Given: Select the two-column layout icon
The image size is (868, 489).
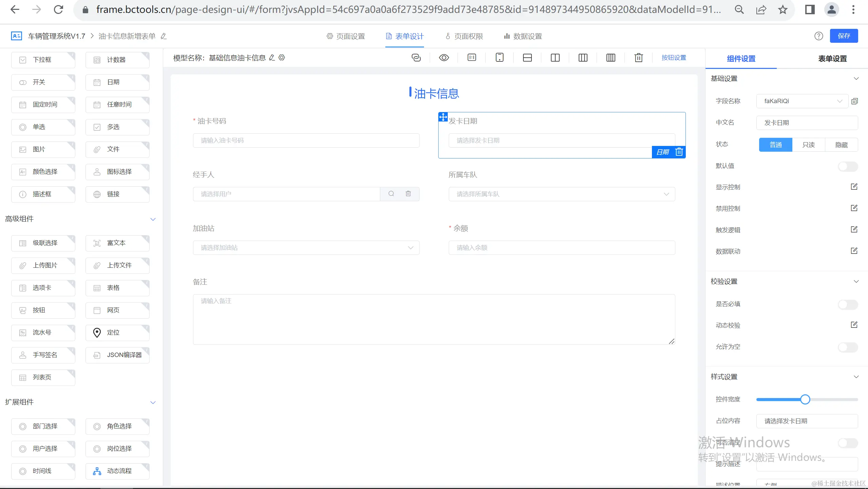Looking at the screenshot, I should 555,58.
